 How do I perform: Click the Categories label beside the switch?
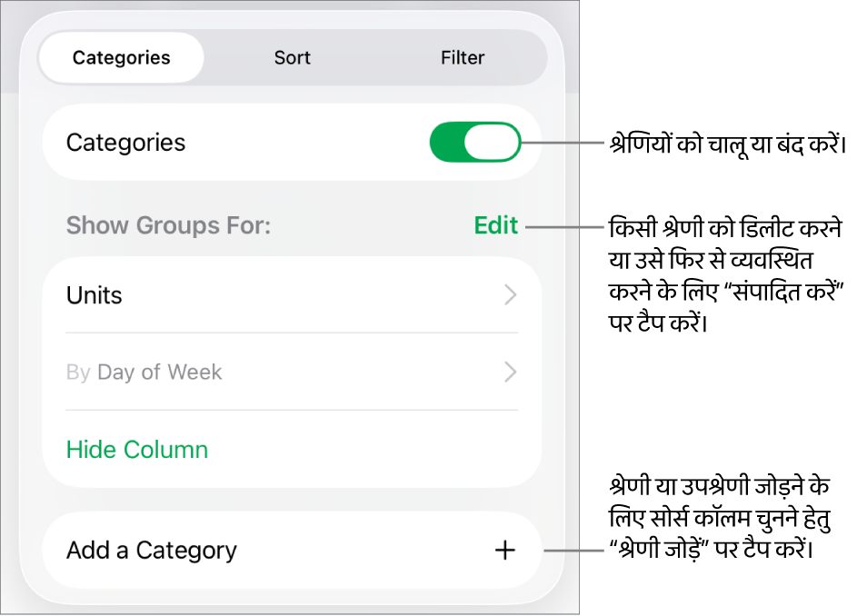(126, 143)
